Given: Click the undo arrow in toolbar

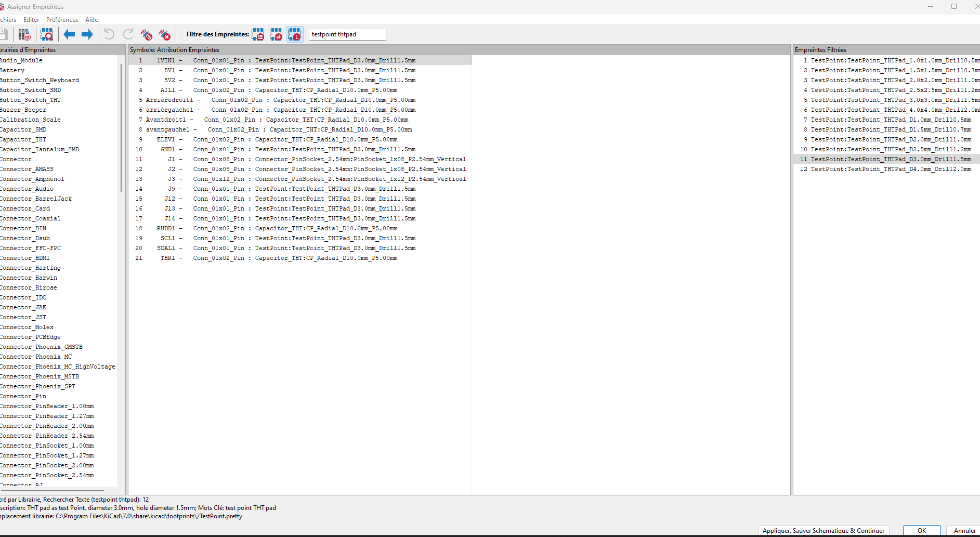Looking at the screenshot, I should pos(109,35).
